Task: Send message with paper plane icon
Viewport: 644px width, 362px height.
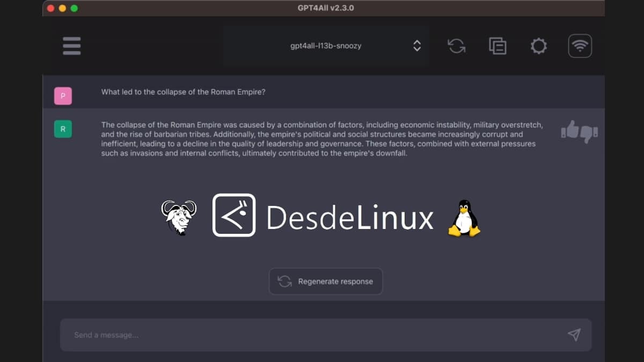Action: 574,335
